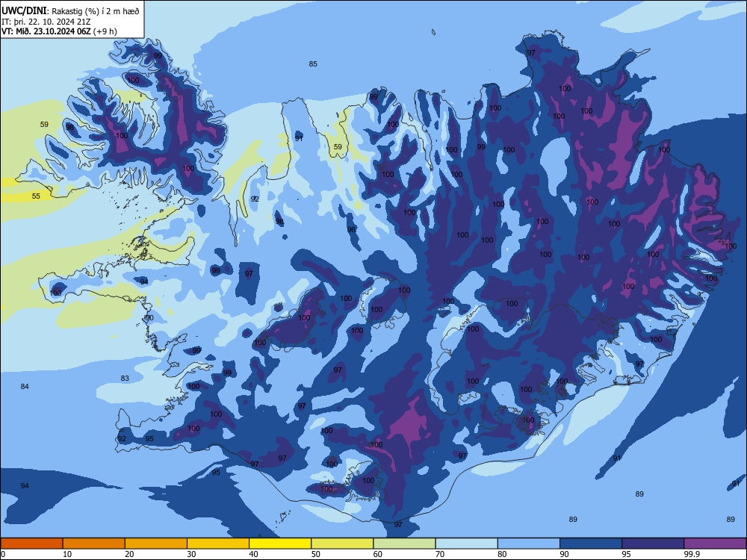Click the UWC/DINI title text
Screen dimensions: 747x560
click(25, 10)
